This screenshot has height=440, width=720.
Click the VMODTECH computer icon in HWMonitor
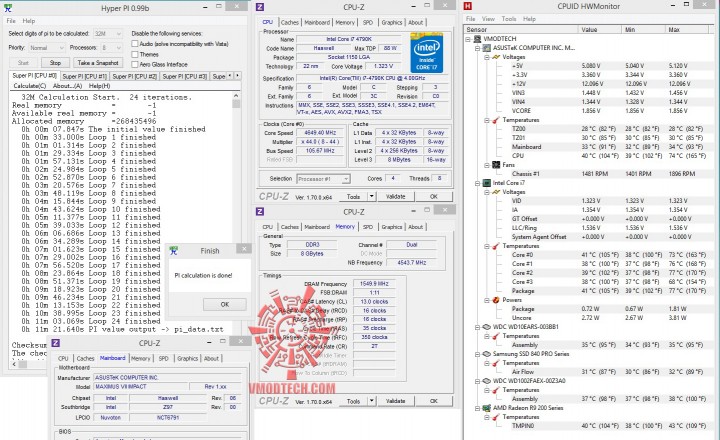(478, 39)
